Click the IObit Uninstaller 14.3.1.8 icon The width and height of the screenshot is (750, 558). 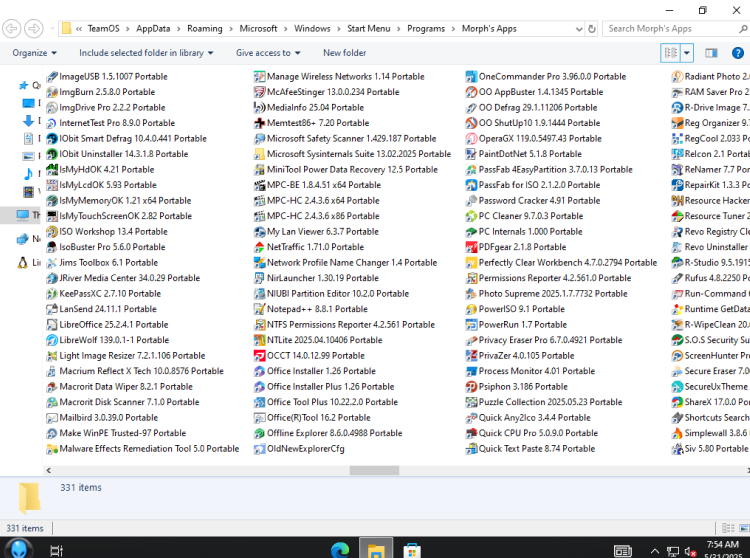(52, 154)
